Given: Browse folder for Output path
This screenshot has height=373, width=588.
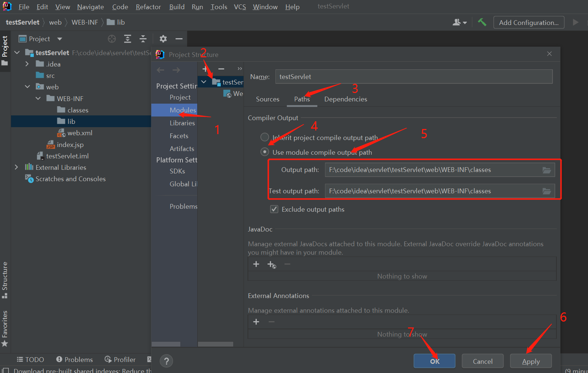Looking at the screenshot, I should [546, 170].
